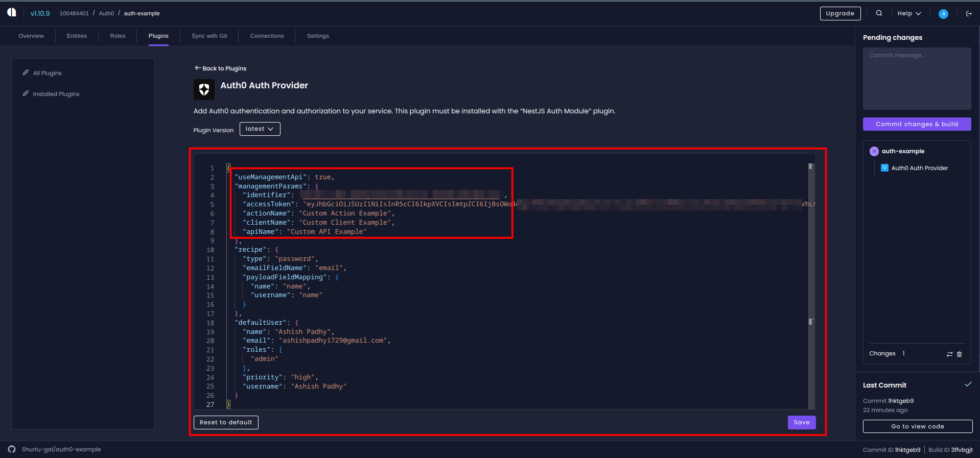Image resolution: width=980 pixels, height=458 pixels.
Task: Click the discard changes trash icon
Action: [x=960, y=354]
